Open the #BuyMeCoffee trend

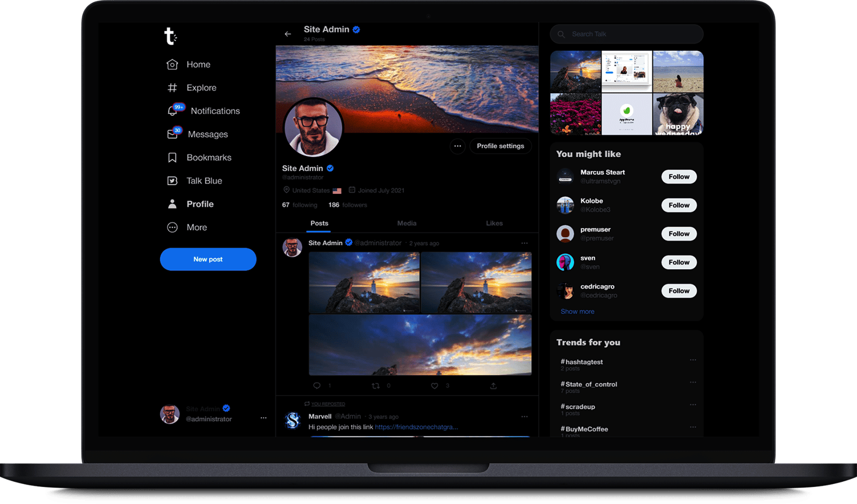(x=584, y=429)
